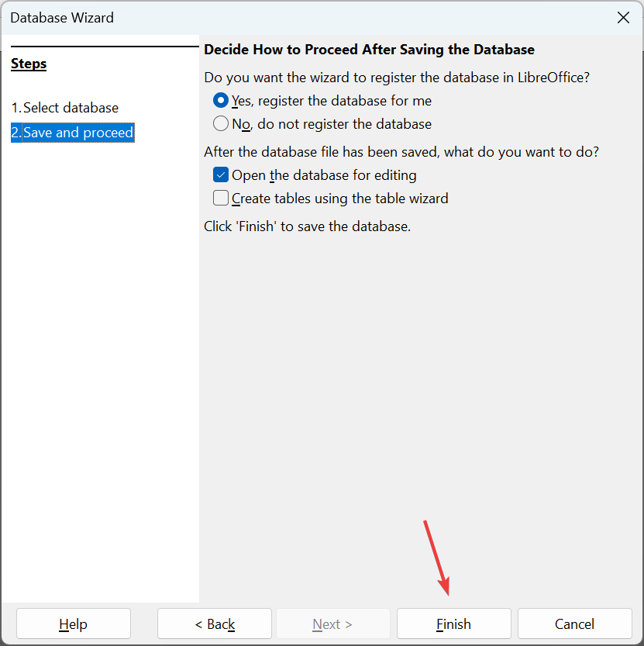Go to the 'Select database' step
The width and height of the screenshot is (644, 646).
click(x=64, y=108)
